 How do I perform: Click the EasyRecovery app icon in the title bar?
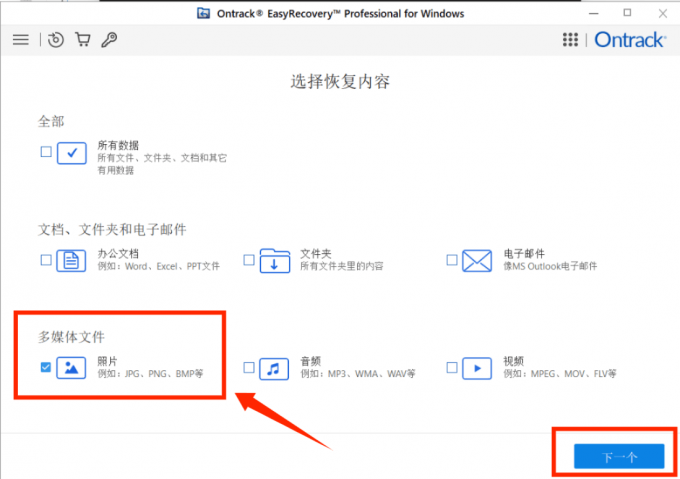(203, 13)
